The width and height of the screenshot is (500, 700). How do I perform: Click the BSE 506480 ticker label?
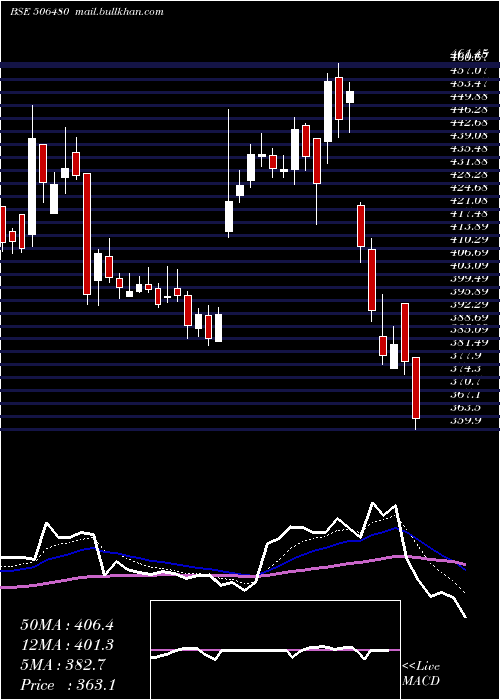coord(39,12)
